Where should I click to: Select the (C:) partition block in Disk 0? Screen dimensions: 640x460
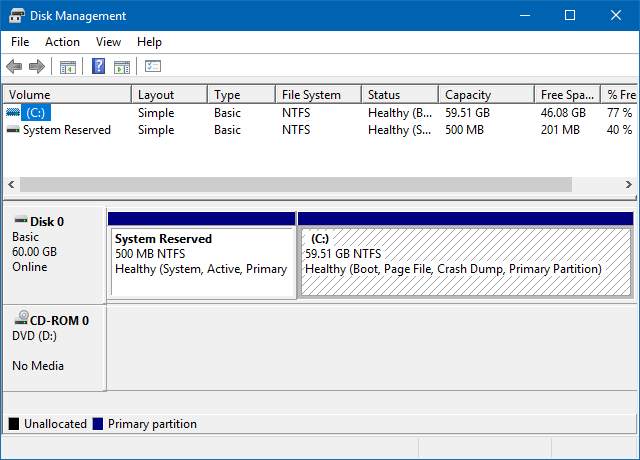coord(465,260)
